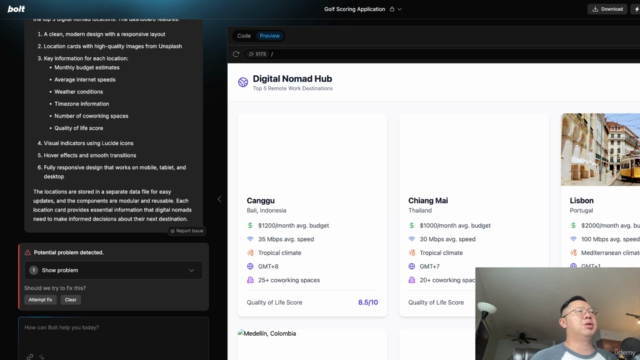The width and height of the screenshot is (640, 360).
Task: Click the Bali, Indonesia subtitle
Action: [x=266, y=211]
